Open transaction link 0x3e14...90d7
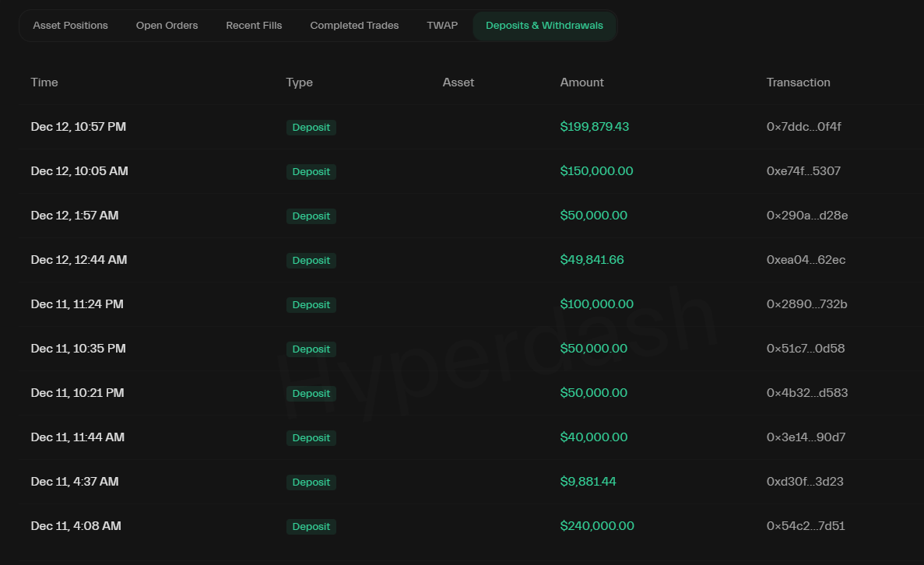924x565 pixels. pos(806,437)
